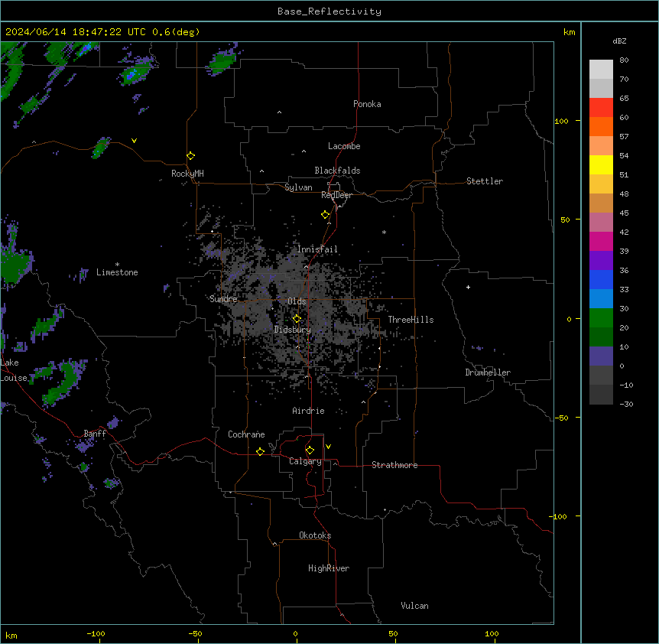Click the dBZ legend heading
The width and height of the screenshot is (659, 644).
[x=619, y=41]
